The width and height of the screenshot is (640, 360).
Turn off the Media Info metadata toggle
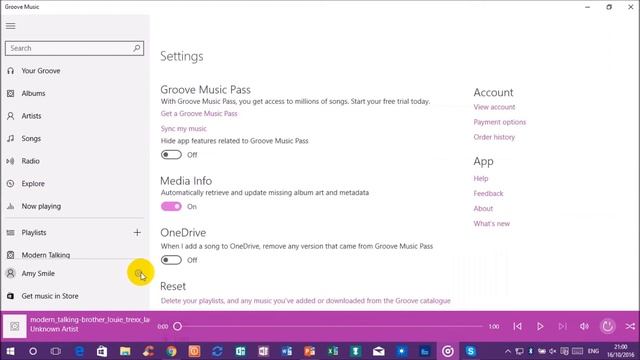tap(171, 207)
